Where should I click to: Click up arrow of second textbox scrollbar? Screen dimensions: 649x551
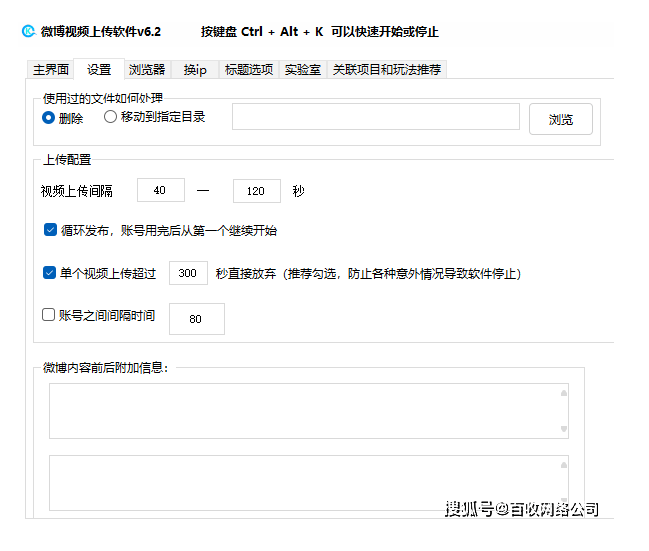(x=564, y=465)
